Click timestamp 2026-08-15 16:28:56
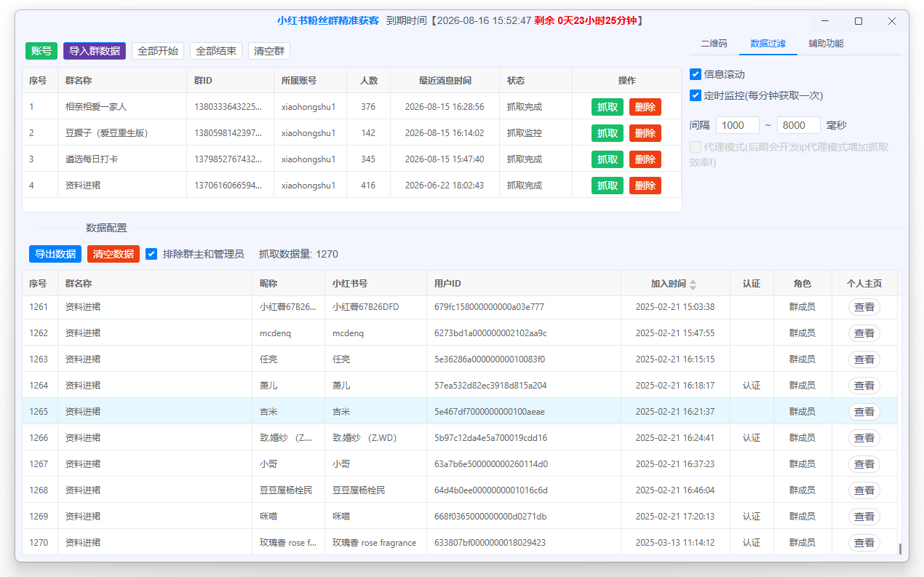 445,107
